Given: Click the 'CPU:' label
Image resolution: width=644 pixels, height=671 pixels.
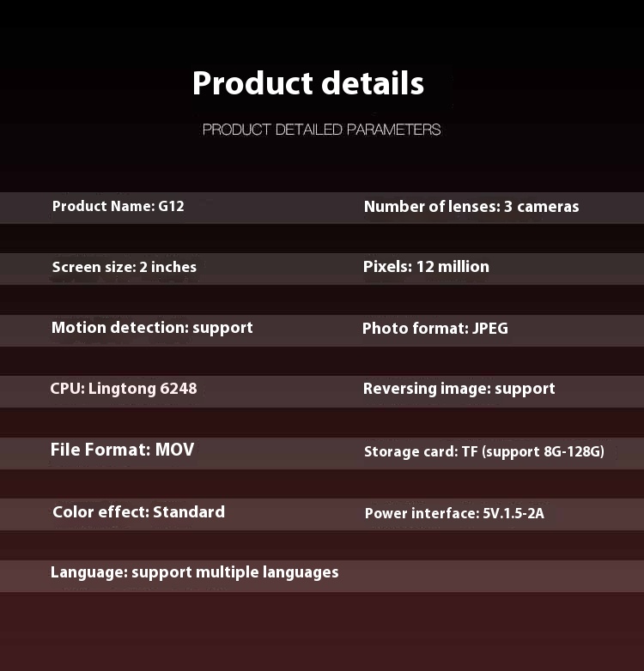Looking at the screenshot, I should [x=66, y=389].
